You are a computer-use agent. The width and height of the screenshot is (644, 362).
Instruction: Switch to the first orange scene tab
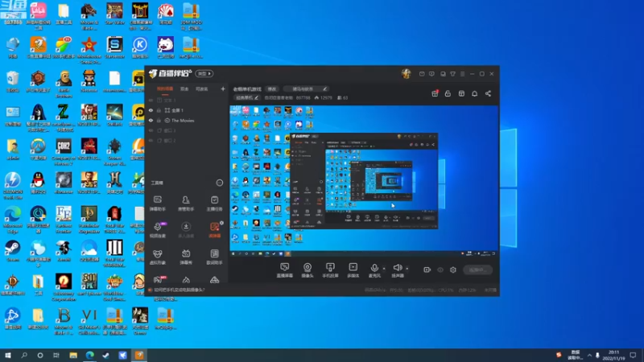tap(165, 89)
